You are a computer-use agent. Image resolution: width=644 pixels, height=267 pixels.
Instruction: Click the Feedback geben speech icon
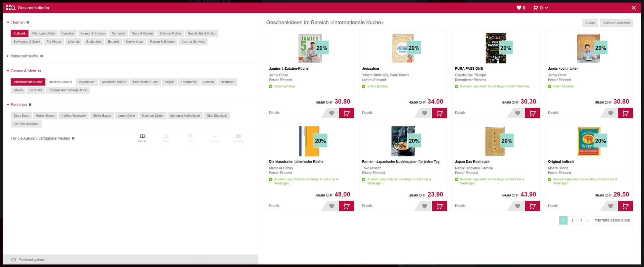click(x=14, y=260)
